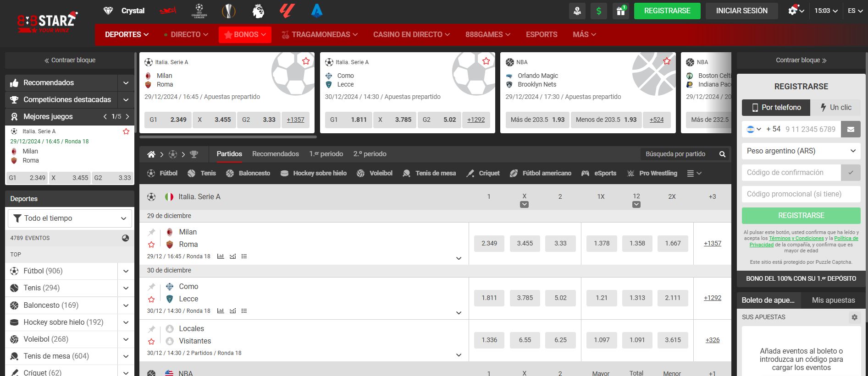This screenshot has height=376, width=868.
Task: Favorite the sidebar Mejores juegos match star
Action: 126,131
